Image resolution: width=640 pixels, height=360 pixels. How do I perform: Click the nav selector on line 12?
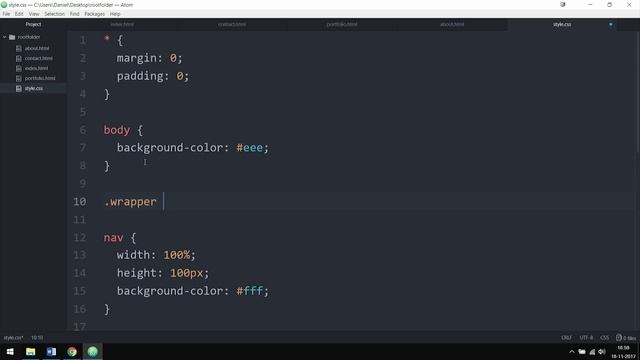pos(113,238)
